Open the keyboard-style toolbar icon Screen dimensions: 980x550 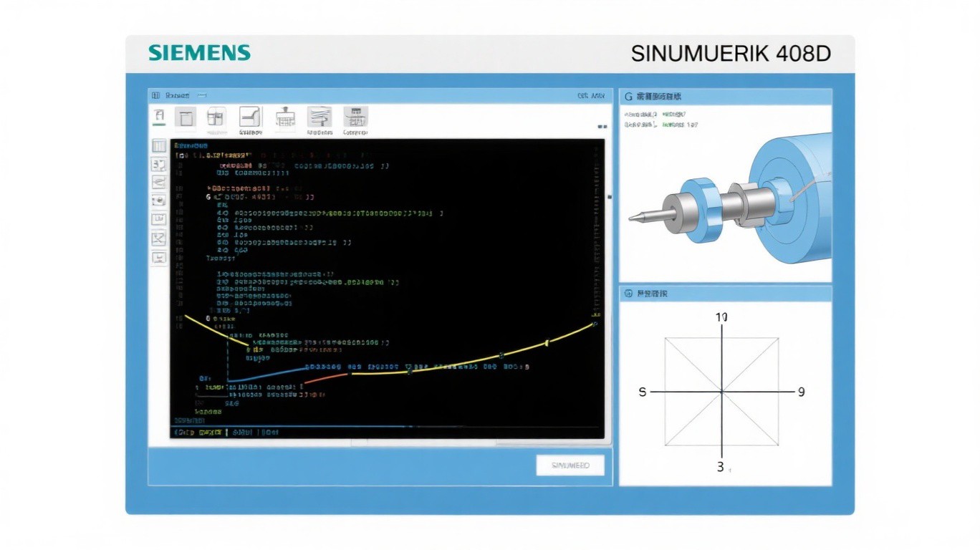tap(355, 117)
